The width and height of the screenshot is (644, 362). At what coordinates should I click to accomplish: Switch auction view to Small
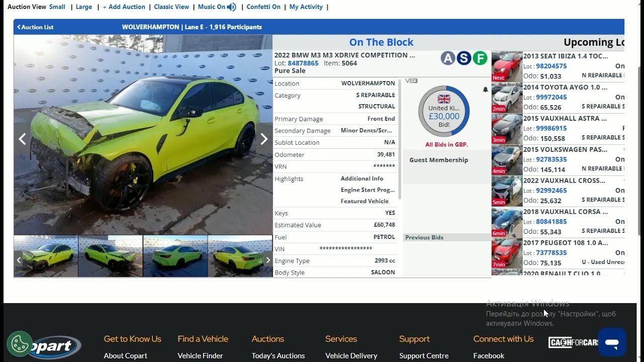[57, 7]
